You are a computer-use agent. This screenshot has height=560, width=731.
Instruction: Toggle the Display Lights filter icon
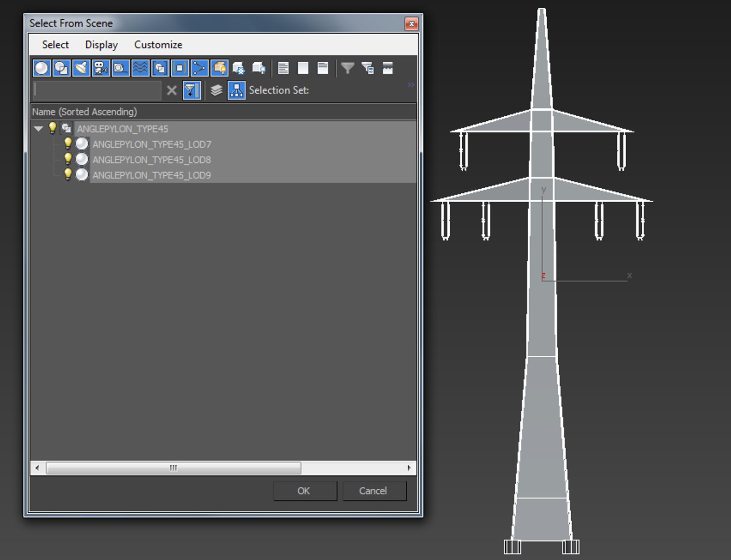(x=81, y=68)
